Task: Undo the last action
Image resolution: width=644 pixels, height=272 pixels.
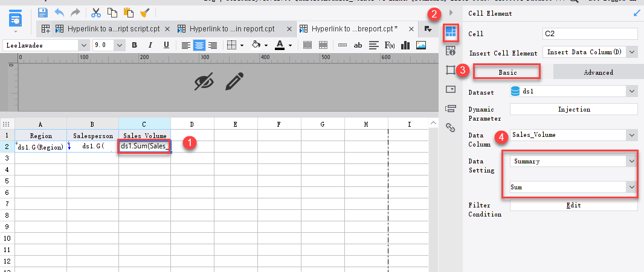Action: pyautogui.click(x=59, y=13)
